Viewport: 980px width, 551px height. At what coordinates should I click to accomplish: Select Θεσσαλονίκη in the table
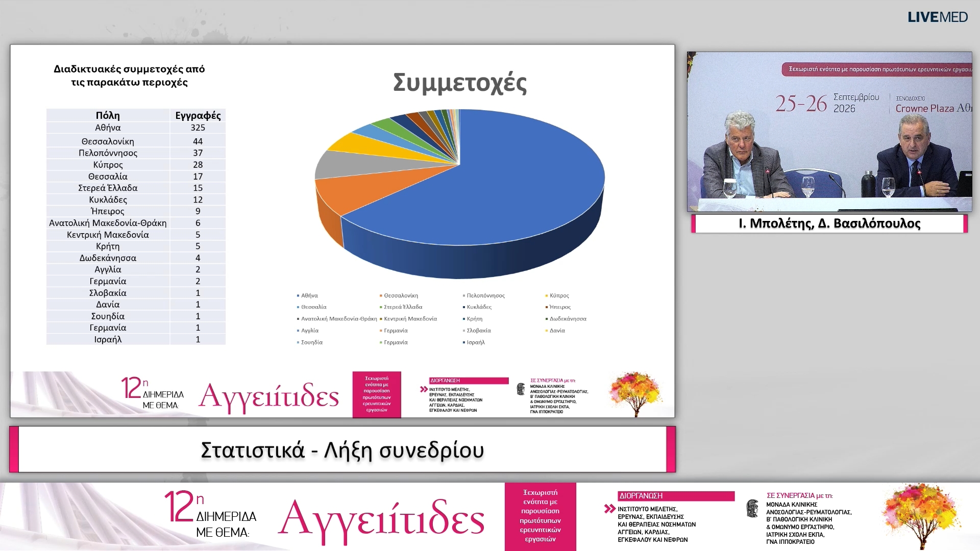(108, 141)
